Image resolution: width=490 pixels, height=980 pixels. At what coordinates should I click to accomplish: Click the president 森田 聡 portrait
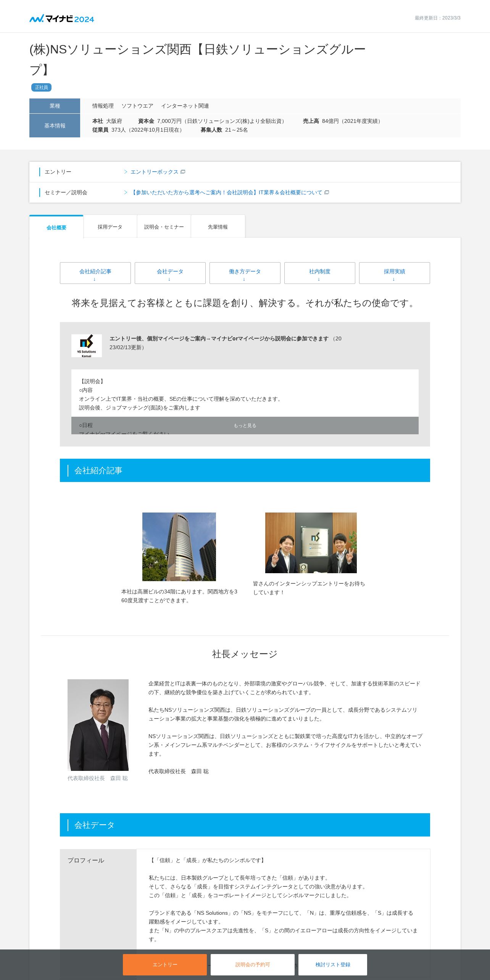click(x=98, y=725)
